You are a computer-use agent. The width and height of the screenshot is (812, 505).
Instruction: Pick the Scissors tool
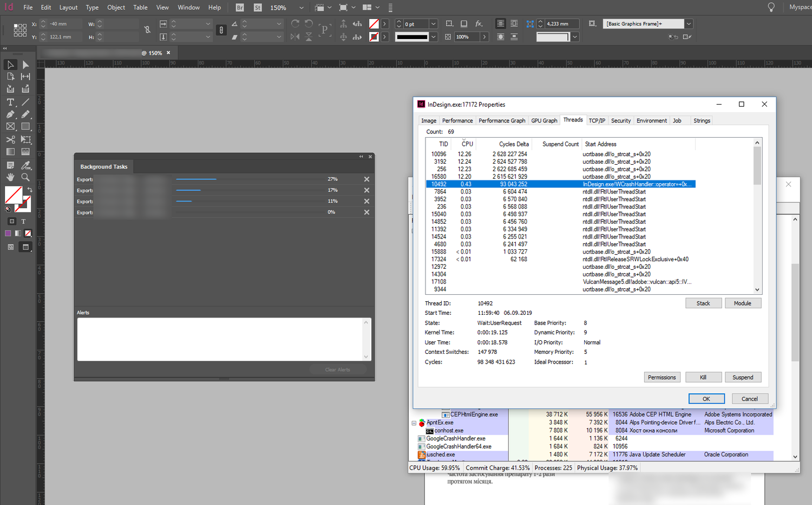(10, 139)
